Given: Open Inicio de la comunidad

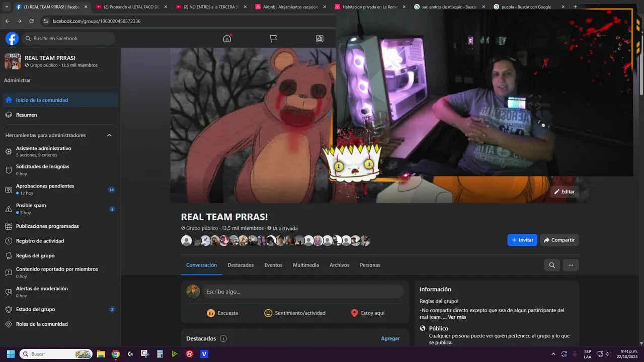Looking at the screenshot, I should pyautogui.click(x=60, y=100).
